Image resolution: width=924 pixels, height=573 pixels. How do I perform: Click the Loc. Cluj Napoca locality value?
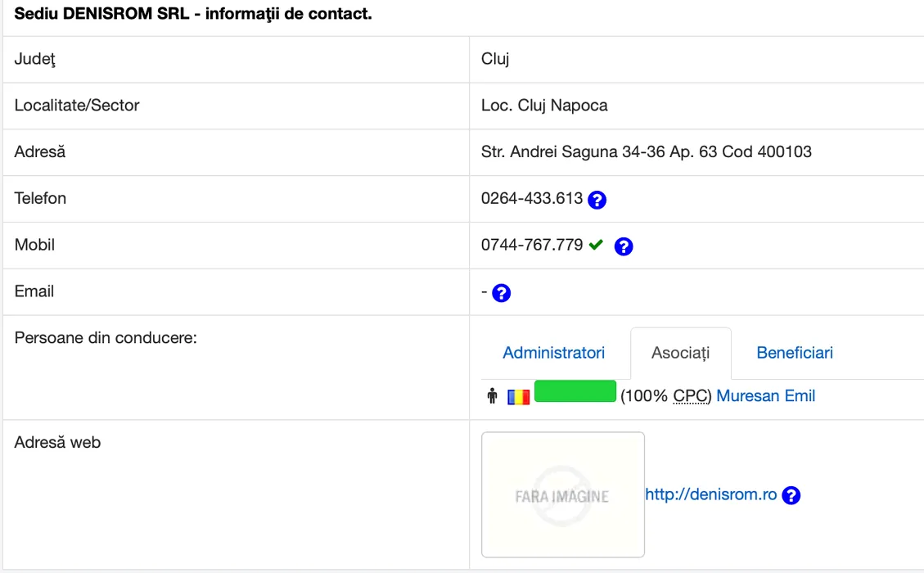pyautogui.click(x=544, y=106)
